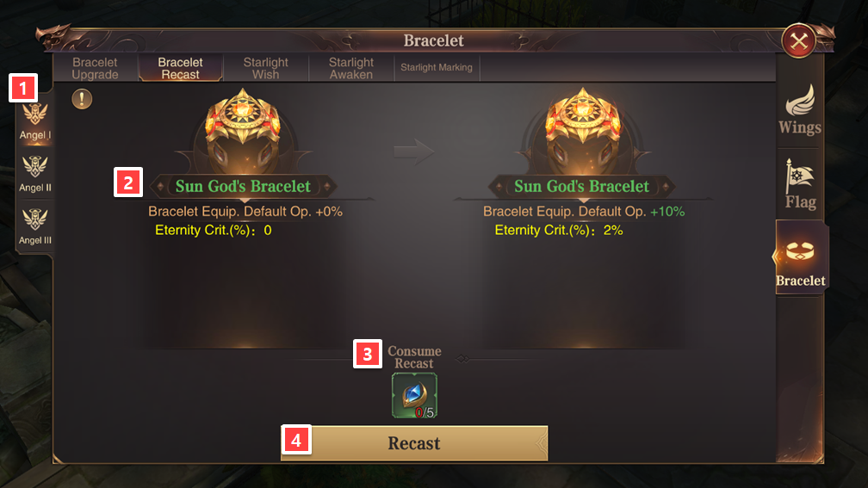The image size is (868, 488).
Task: Switch to Bracelet Upgrade tab
Action: pos(96,68)
